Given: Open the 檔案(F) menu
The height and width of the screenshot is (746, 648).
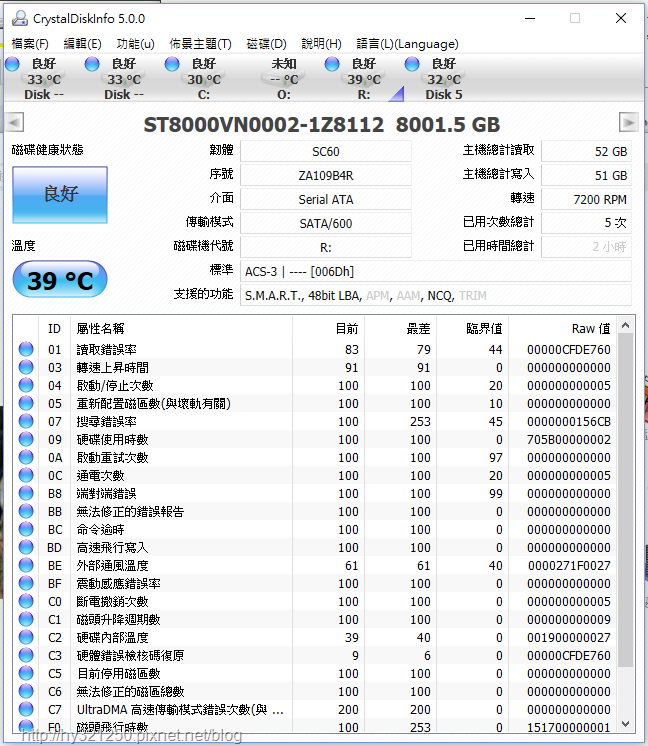Looking at the screenshot, I should coord(30,44).
